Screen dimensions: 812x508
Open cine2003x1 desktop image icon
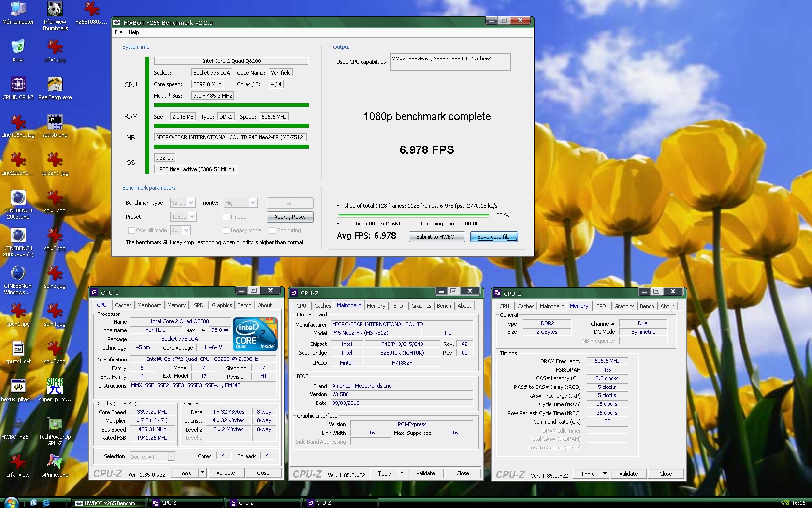point(18,164)
